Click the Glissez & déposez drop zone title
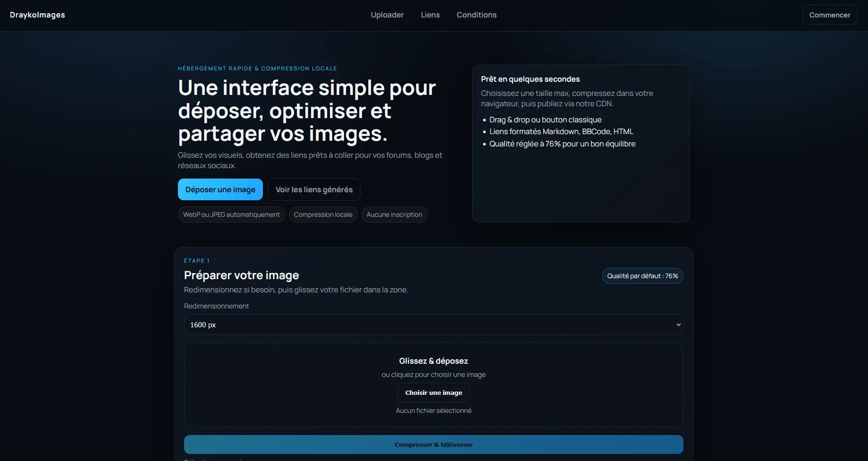The image size is (868, 461). point(433,361)
